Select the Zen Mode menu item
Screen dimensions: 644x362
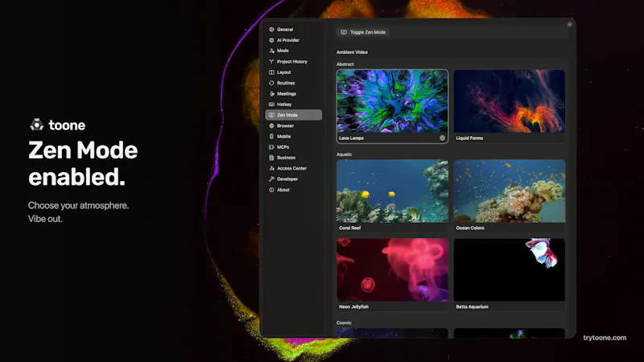point(293,115)
